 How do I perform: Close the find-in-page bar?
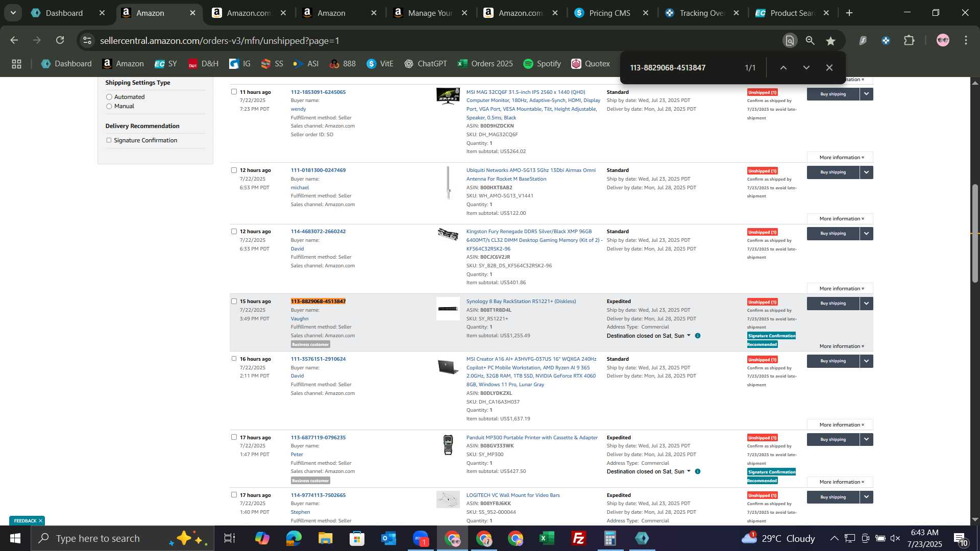pyautogui.click(x=829, y=67)
